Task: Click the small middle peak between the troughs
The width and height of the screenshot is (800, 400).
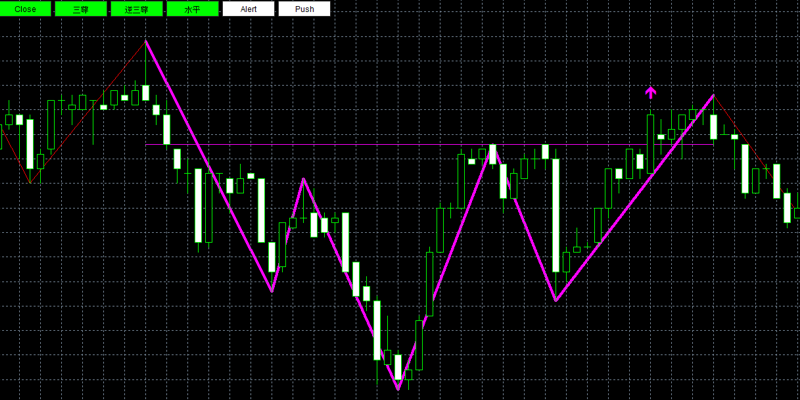Action: (304, 179)
